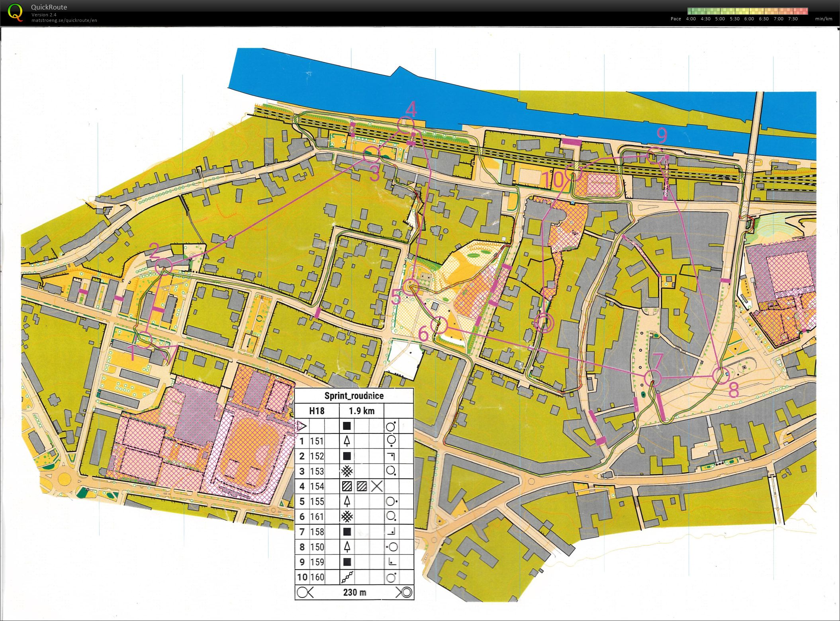Click control code 159 in the table
This screenshot has width=840, height=621.
317,562
